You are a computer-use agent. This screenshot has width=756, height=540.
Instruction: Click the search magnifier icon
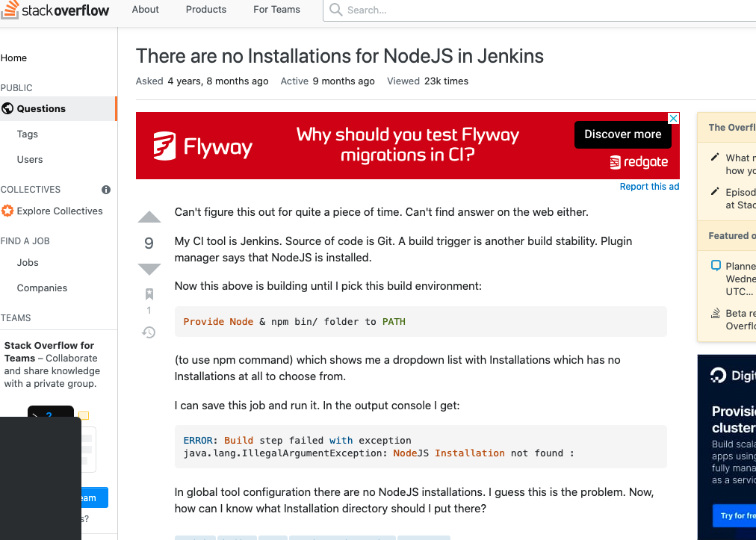point(335,10)
